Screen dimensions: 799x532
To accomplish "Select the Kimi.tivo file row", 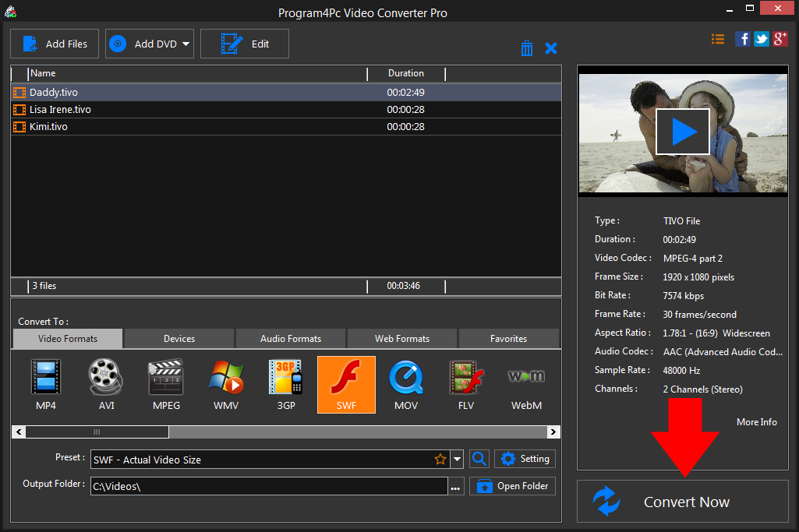I will [x=286, y=127].
